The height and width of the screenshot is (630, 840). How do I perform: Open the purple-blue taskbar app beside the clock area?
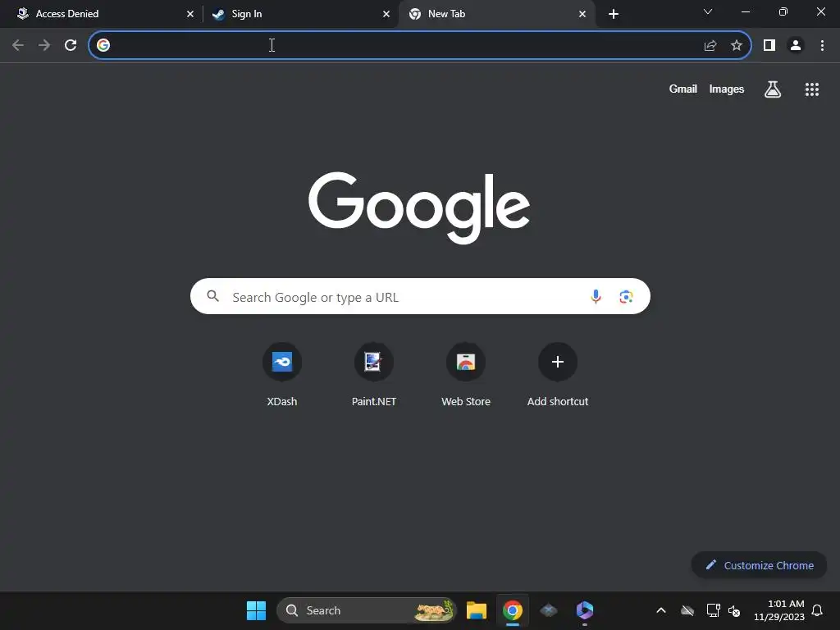pyautogui.click(x=584, y=610)
